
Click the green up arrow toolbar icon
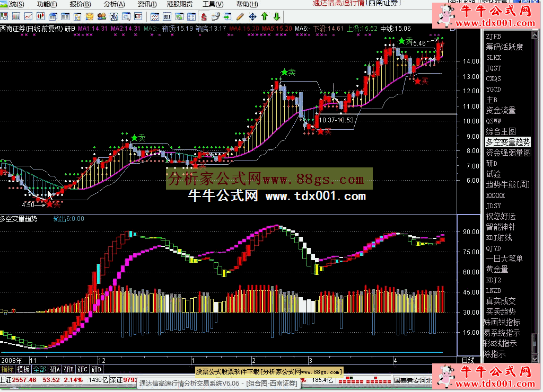pyautogui.click(x=265, y=16)
